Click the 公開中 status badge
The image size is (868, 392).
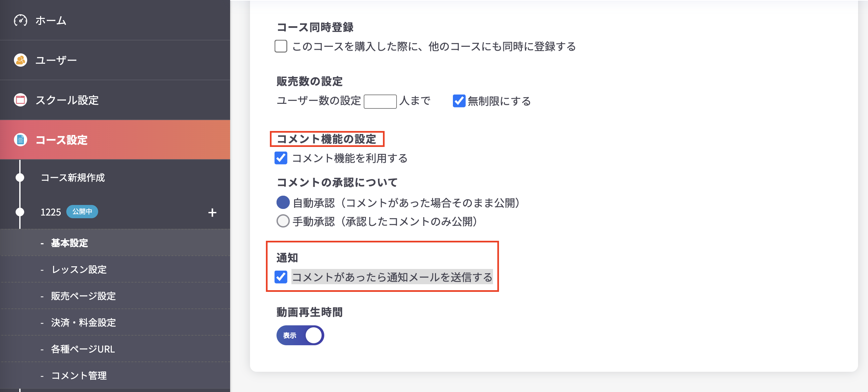point(82,212)
